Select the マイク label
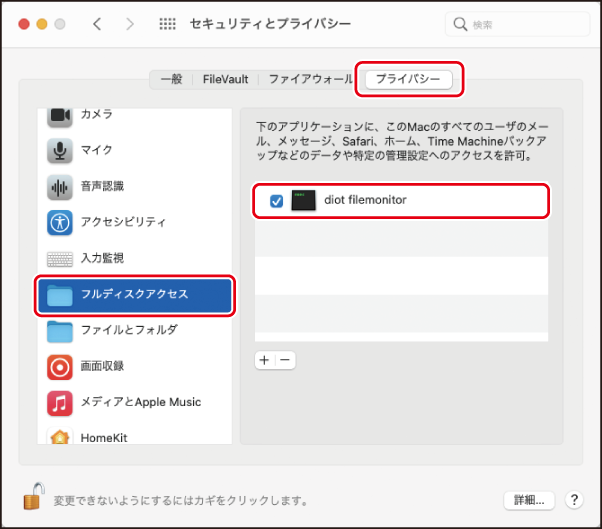This screenshot has height=529, width=602. coord(96,150)
